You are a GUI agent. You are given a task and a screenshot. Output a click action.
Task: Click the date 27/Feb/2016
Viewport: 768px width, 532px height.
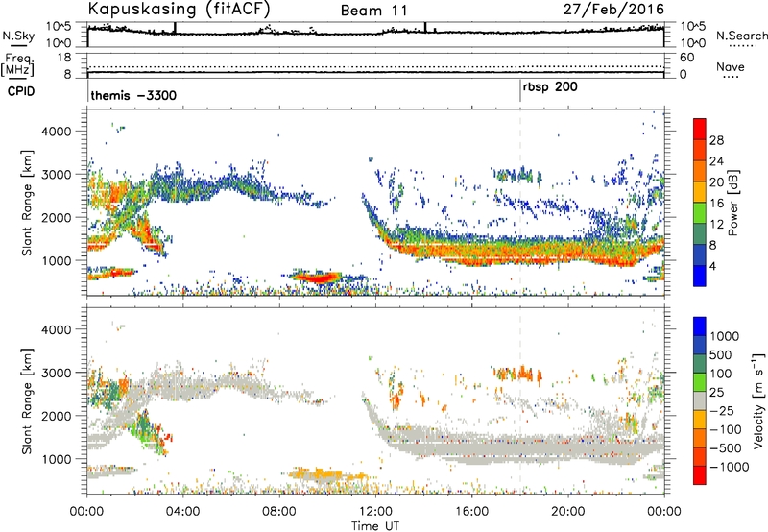point(613,9)
